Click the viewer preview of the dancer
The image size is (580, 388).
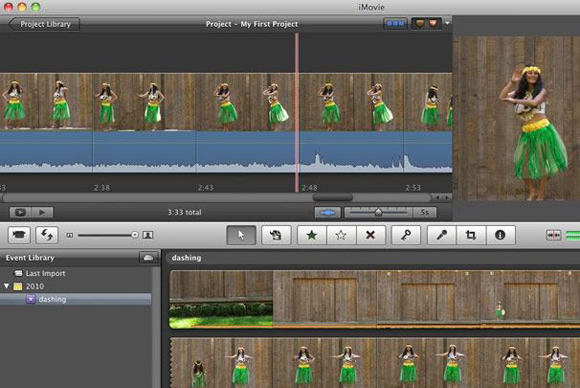click(x=517, y=118)
